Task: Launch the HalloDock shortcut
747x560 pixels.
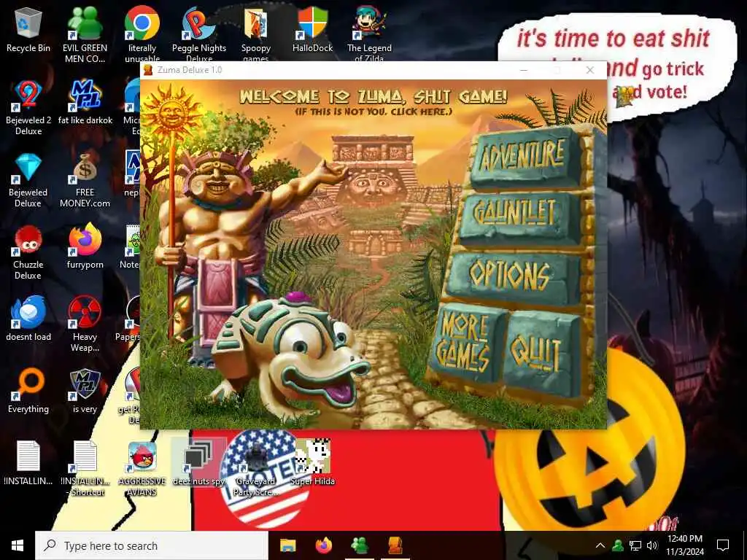Action: click(312, 29)
